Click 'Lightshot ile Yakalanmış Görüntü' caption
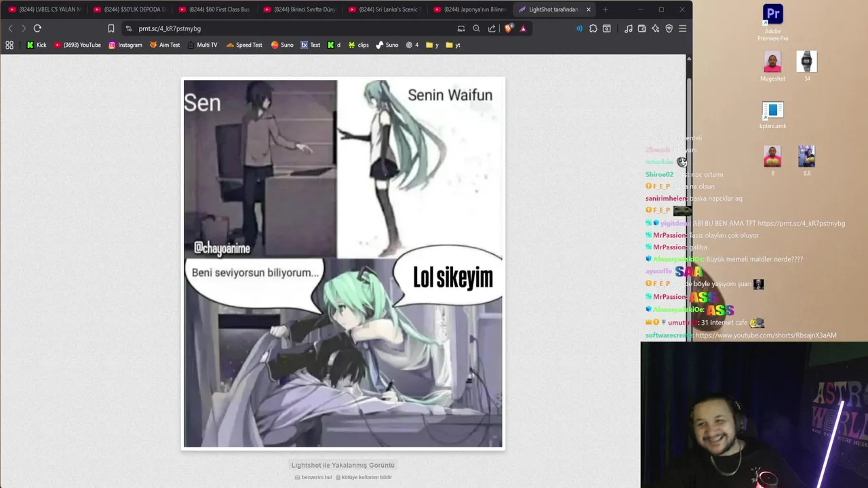 [x=342, y=465]
